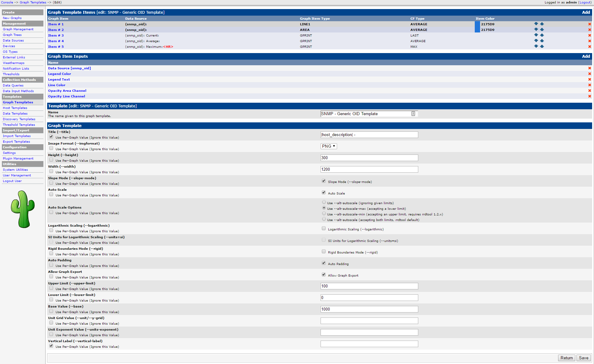Toggle Use Per-Graph Value for Title
This screenshot has width=594, height=364.
pos(51,137)
